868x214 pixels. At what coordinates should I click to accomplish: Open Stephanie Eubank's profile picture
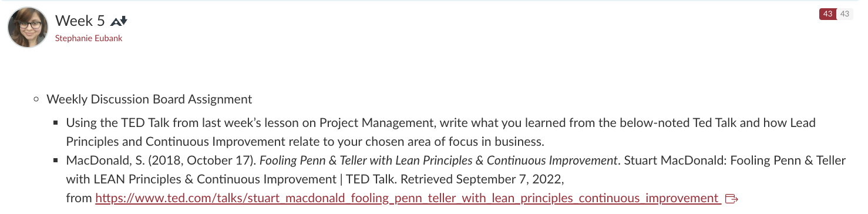(x=28, y=28)
